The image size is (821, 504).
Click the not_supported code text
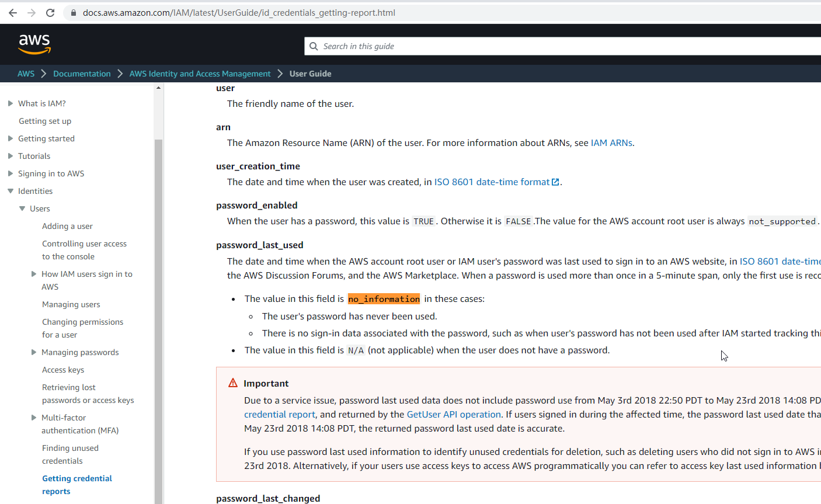(782, 221)
